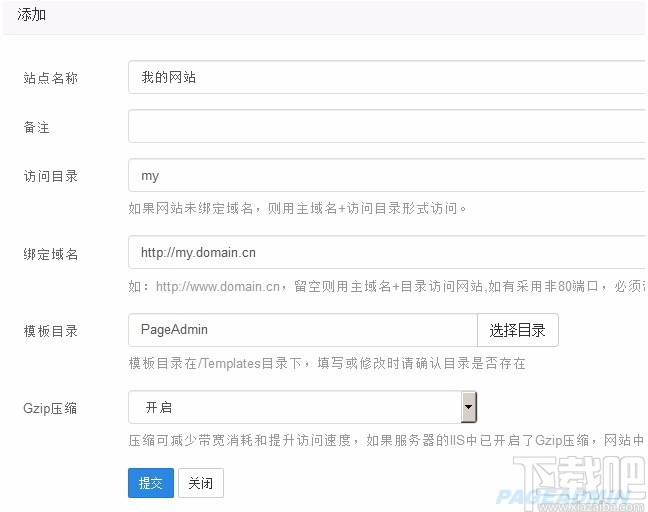Click the 站点名称 input field
Screen dimensions: 648x512
click(x=388, y=77)
